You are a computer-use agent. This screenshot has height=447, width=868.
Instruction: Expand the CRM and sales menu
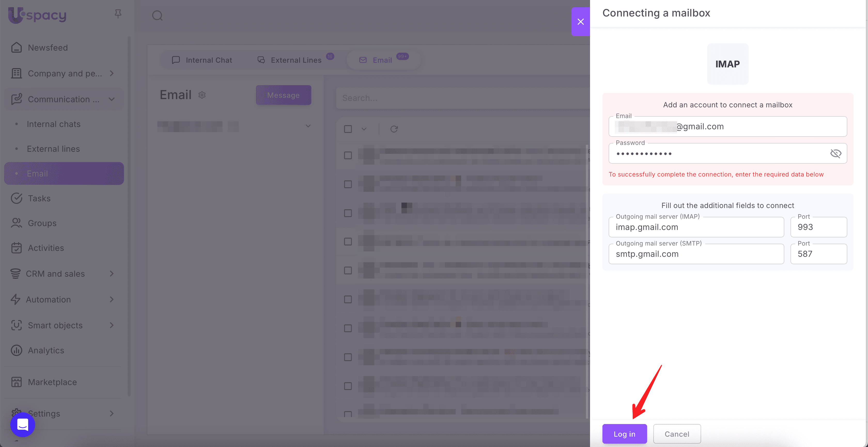112,274
